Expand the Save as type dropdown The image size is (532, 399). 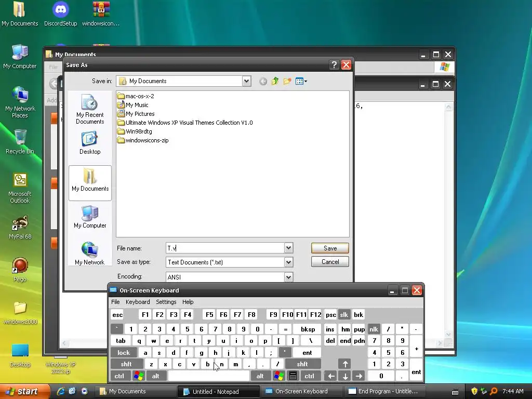(288, 262)
